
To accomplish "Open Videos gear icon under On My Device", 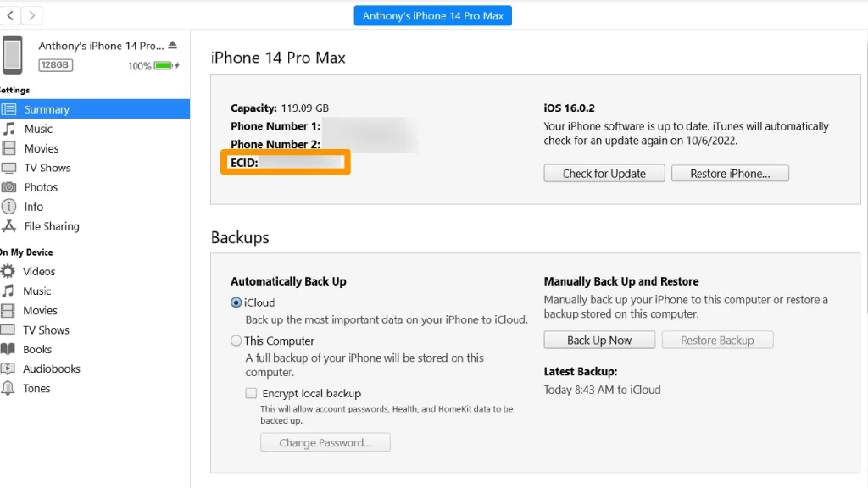I will pos(8,271).
